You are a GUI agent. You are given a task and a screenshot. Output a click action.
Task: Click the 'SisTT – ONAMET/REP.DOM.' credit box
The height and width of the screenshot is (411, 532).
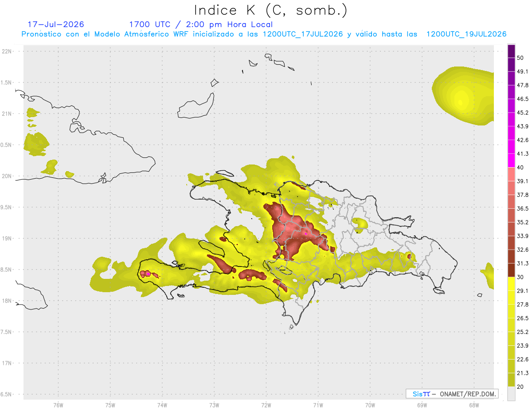point(452,394)
